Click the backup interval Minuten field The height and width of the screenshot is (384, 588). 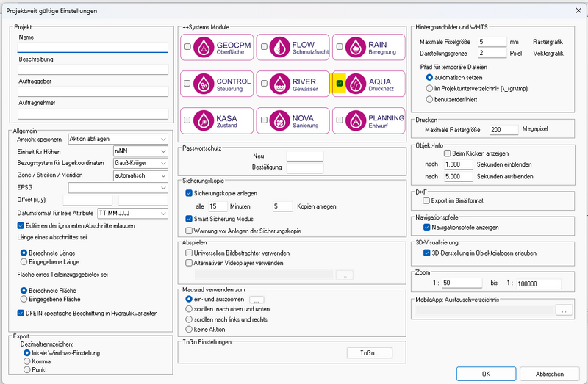pyautogui.click(x=218, y=206)
